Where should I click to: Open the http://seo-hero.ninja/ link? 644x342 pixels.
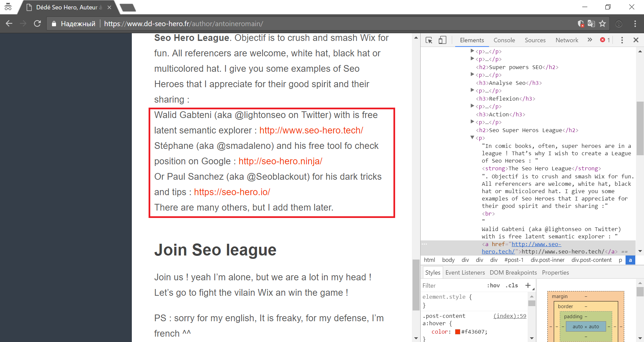[280, 161]
